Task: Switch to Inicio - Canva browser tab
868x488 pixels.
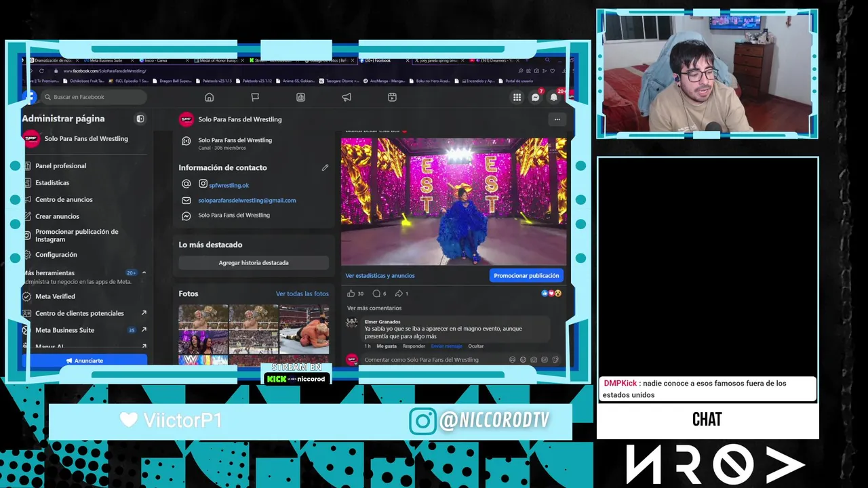Action: click(156, 60)
